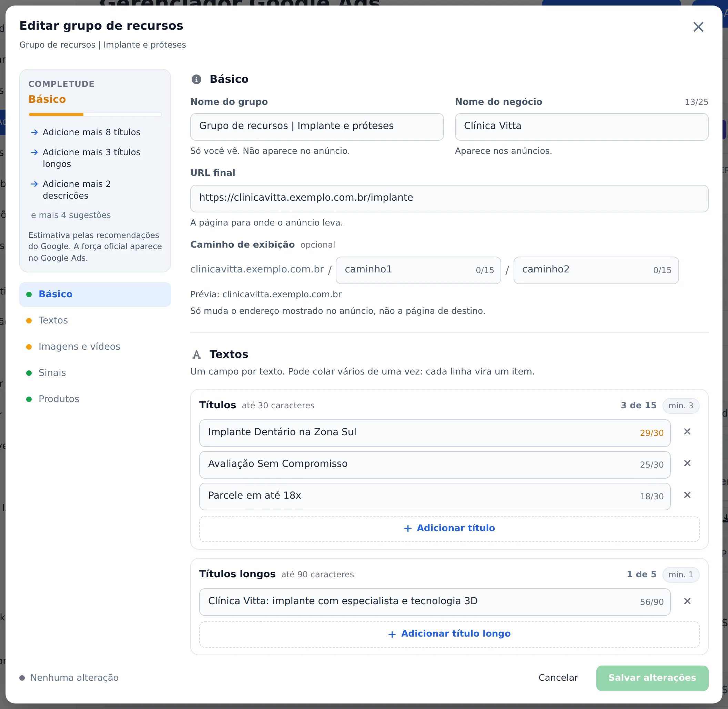Remove the title Parcele em até 18x
This screenshot has height=709, width=728.
pos(687,495)
